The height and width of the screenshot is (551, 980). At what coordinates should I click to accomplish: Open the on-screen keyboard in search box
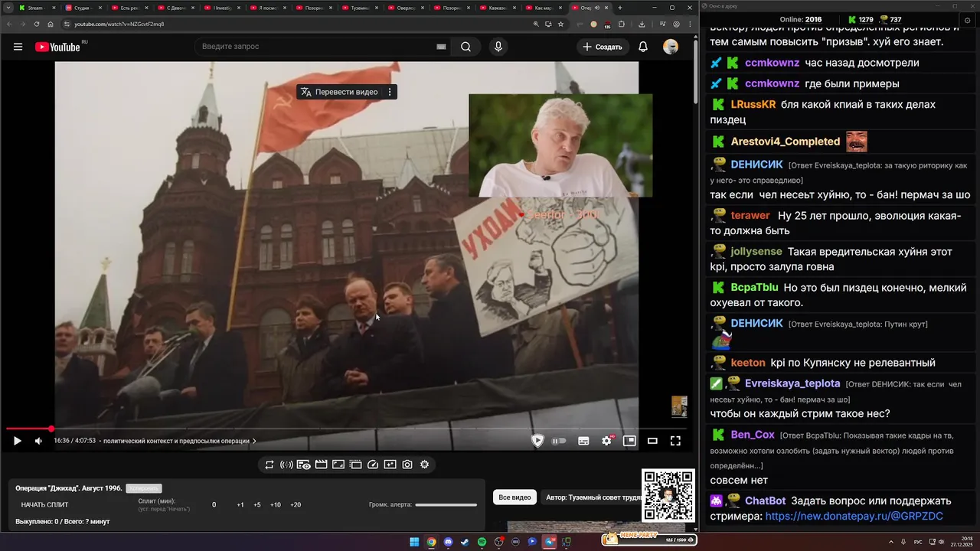click(x=441, y=47)
